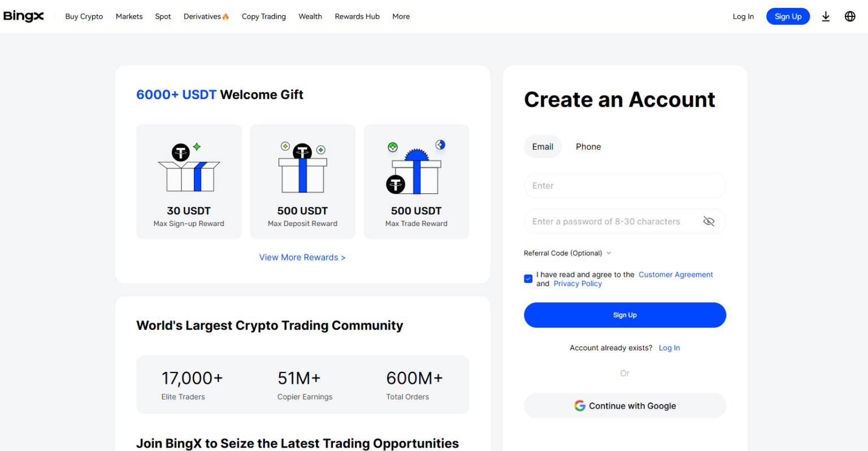The image size is (868, 451).
Task: Expand Referral Code (Optional) section
Action: [x=567, y=253]
